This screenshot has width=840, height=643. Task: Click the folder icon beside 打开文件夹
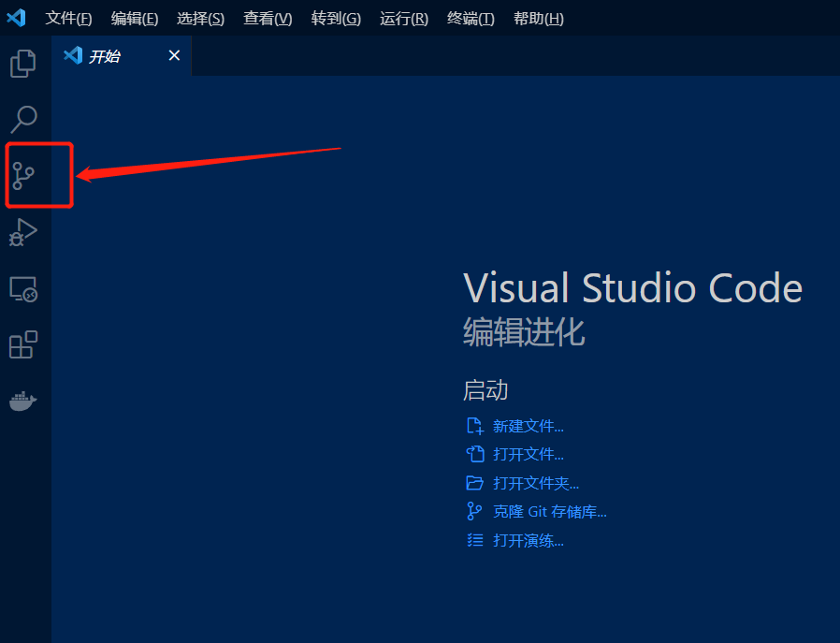click(474, 483)
